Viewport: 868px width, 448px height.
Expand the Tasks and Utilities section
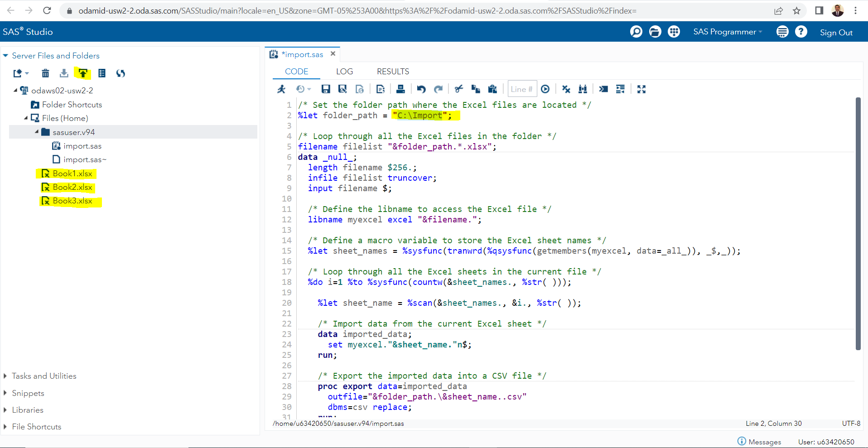coord(5,376)
